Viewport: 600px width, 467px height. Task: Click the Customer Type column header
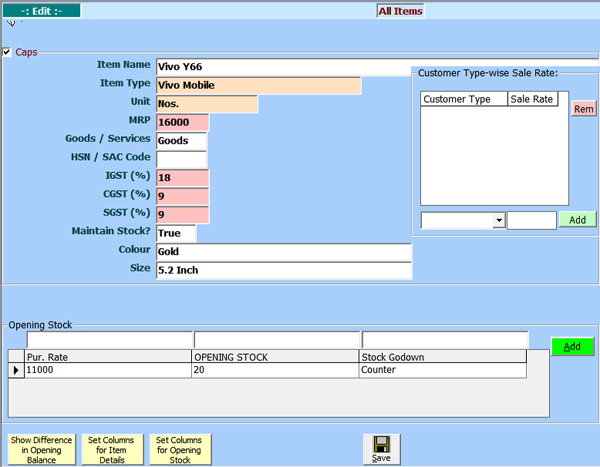coord(464,99)
